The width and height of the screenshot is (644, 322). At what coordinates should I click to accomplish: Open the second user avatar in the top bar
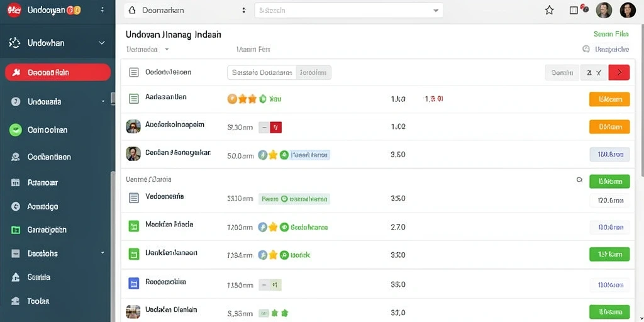click(628, 10)
